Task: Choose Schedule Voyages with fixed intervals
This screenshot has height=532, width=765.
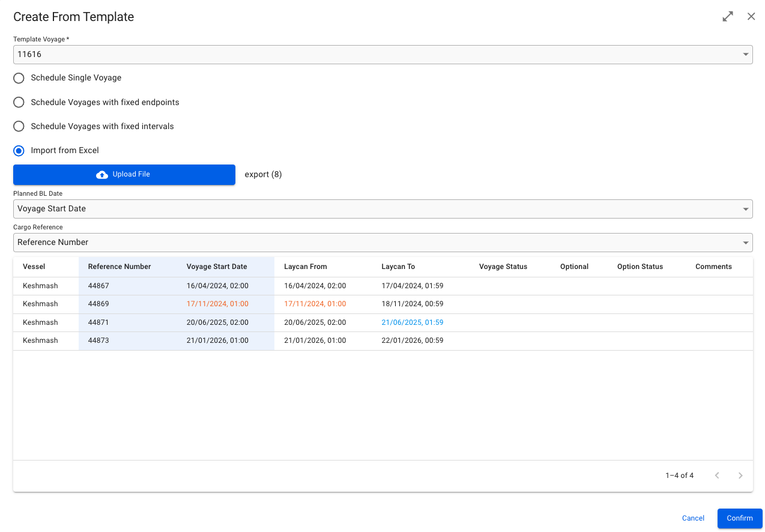Action: tap(19, 127)
